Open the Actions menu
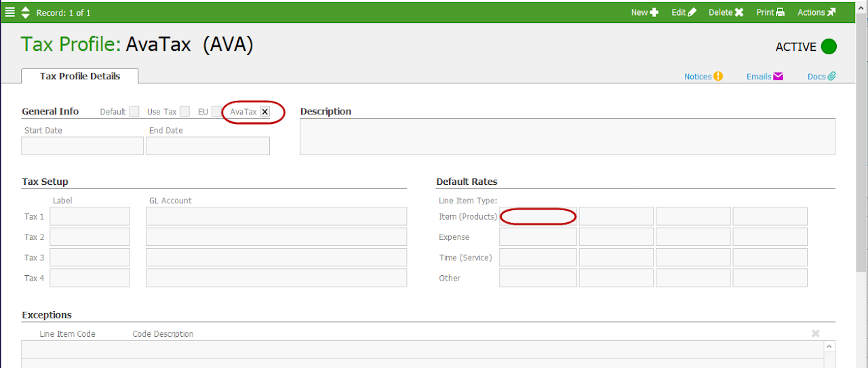 [x=816, y=12]
